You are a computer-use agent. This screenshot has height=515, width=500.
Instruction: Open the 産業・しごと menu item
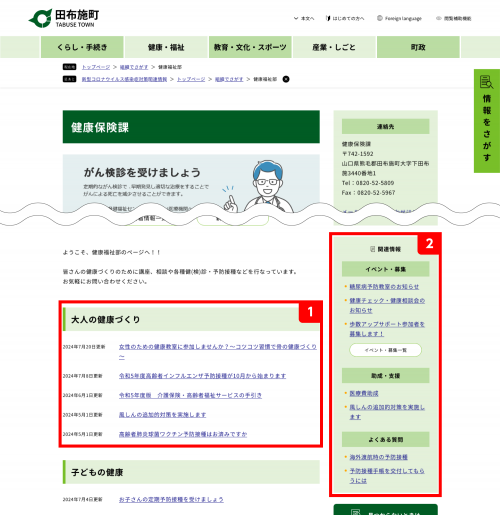(x=334, y=47)
